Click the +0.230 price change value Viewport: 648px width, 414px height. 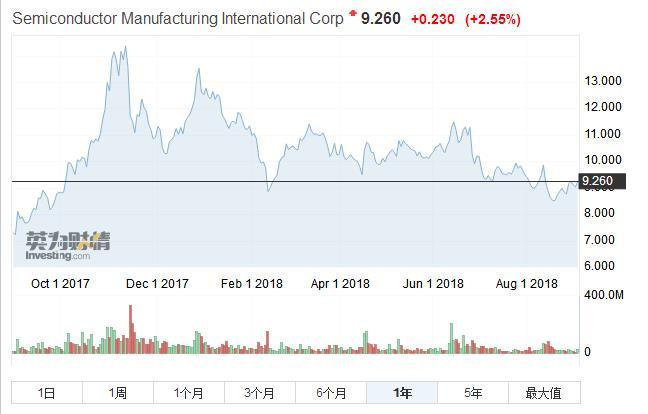[431, 19]
